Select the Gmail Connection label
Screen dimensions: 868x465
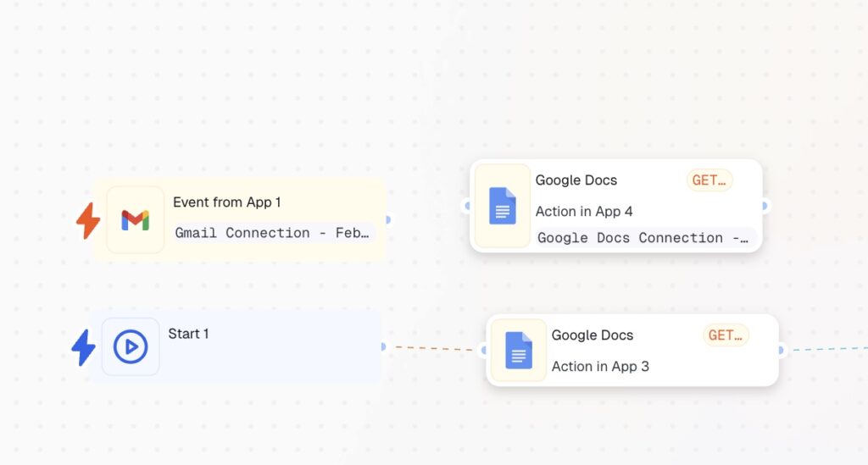[x=271, y=233]
